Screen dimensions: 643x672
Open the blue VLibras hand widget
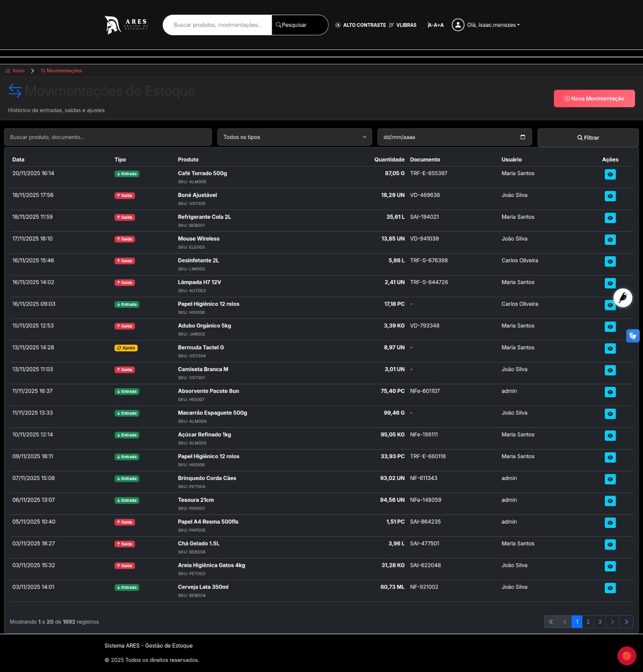tap(633, 336)
